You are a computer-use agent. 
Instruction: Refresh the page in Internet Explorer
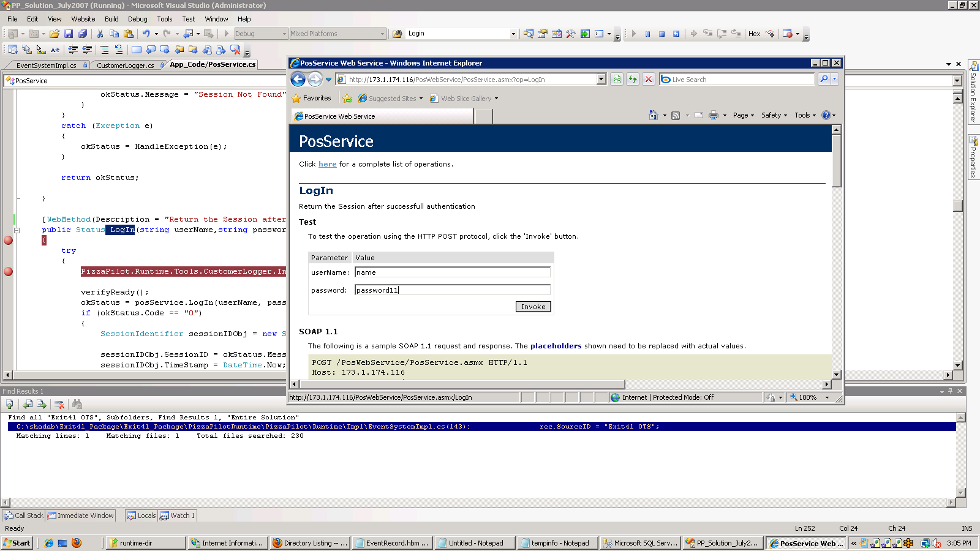click(x=633, y=79)
